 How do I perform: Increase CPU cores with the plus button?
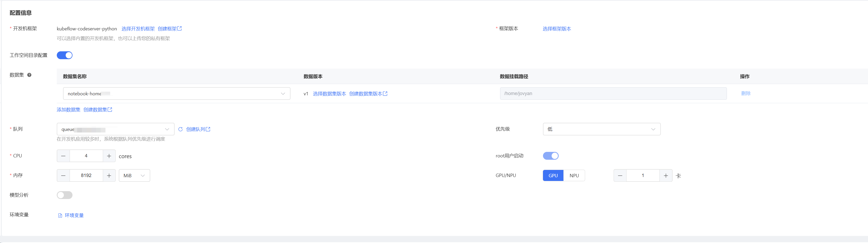pos(109,156)
